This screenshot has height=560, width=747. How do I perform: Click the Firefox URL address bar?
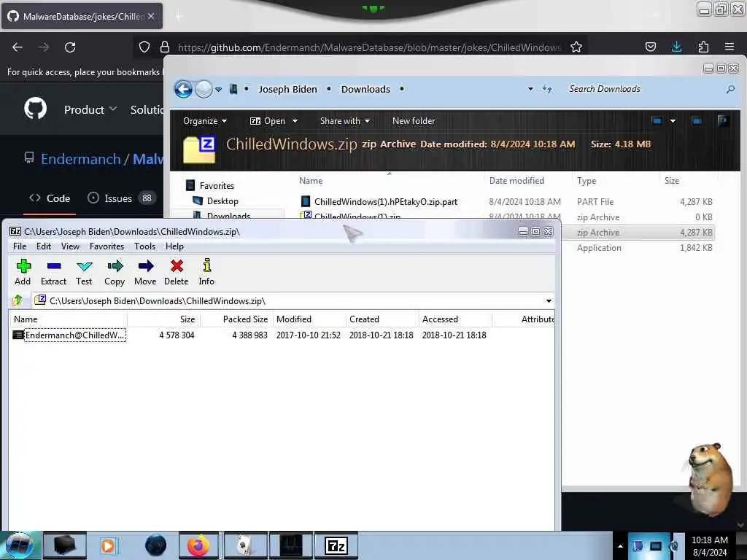pos(369,47)
